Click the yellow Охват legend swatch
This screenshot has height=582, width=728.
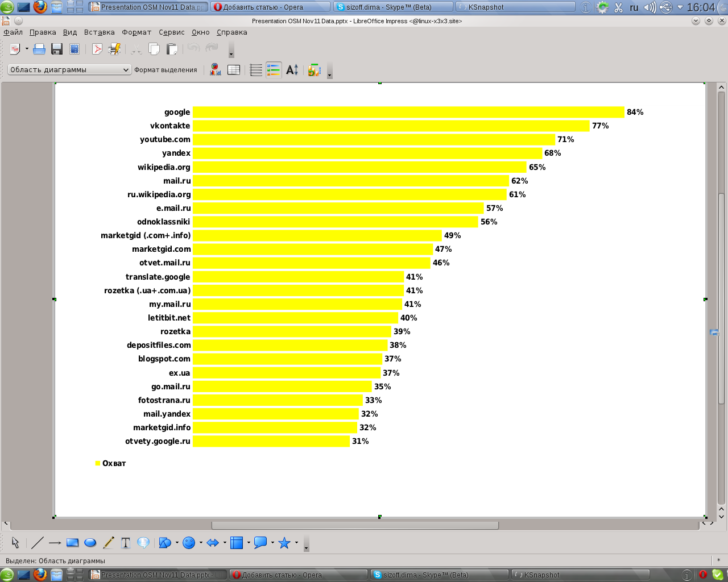coord(98,464)
